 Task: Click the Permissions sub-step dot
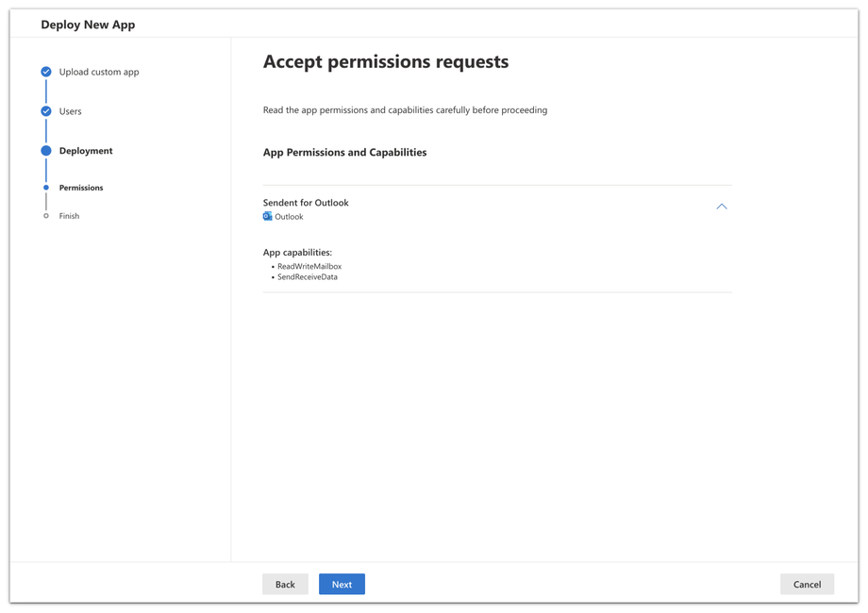[46, 188]
